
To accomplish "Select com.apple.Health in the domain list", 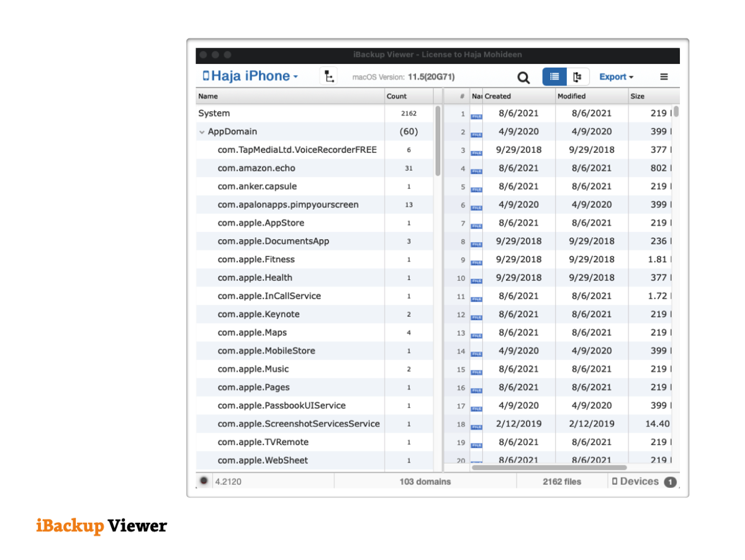I will click(x=255, y=278).
